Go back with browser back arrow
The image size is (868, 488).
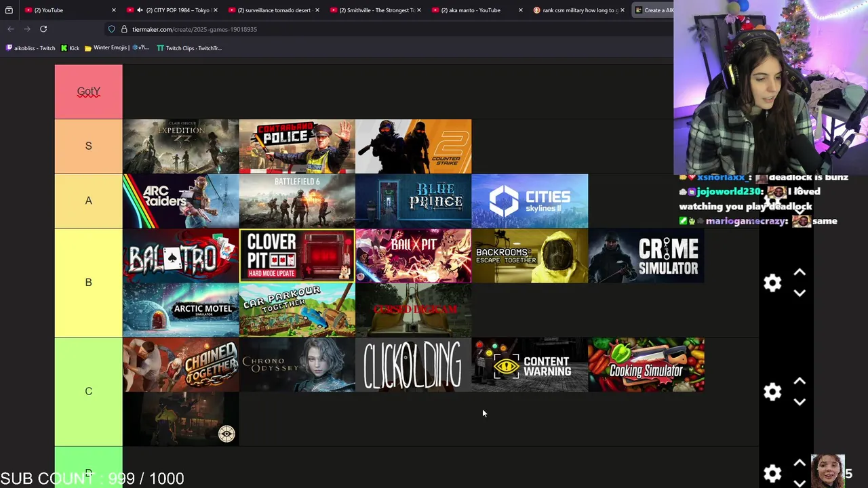pos(10,29)
